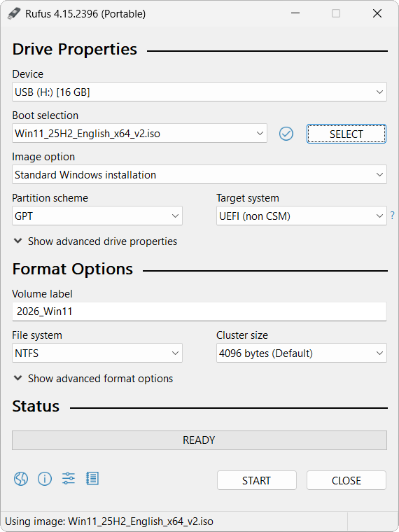The height and width of the screenshot is (532, 399).
Task: Choose File system NTFS dropdown
Action: click(x=97, y=353)
